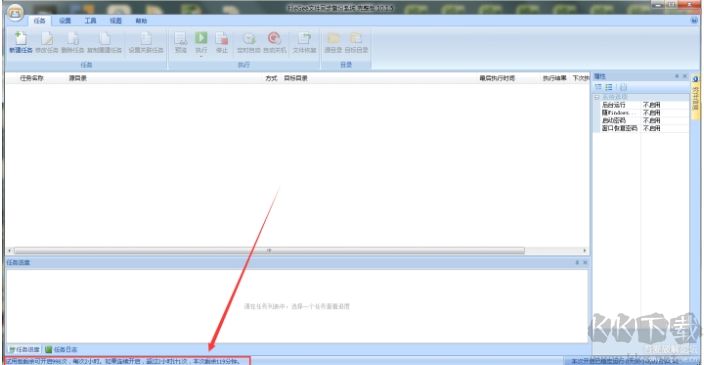
Task: Click the task list's right scroll arrow
Action: (585, 251)
